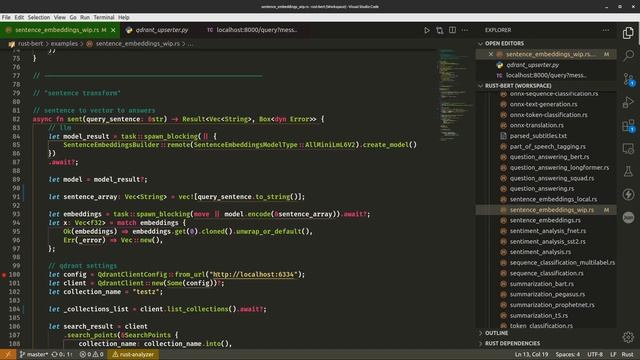Split the editor right
The width and height of the screenshot is (640, 360).
click(452, 30)
